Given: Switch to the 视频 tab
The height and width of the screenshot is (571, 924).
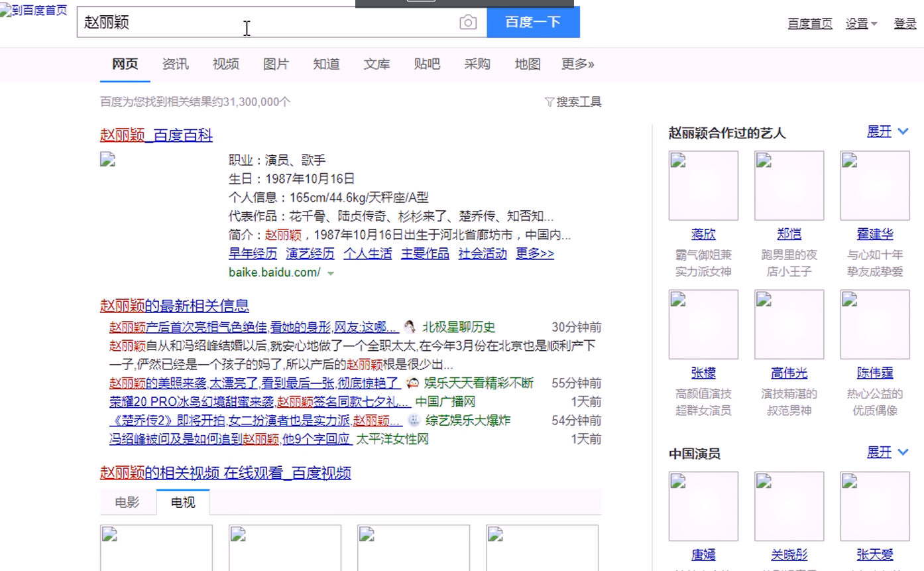Looking at the screenshot, I should [225, 64].
